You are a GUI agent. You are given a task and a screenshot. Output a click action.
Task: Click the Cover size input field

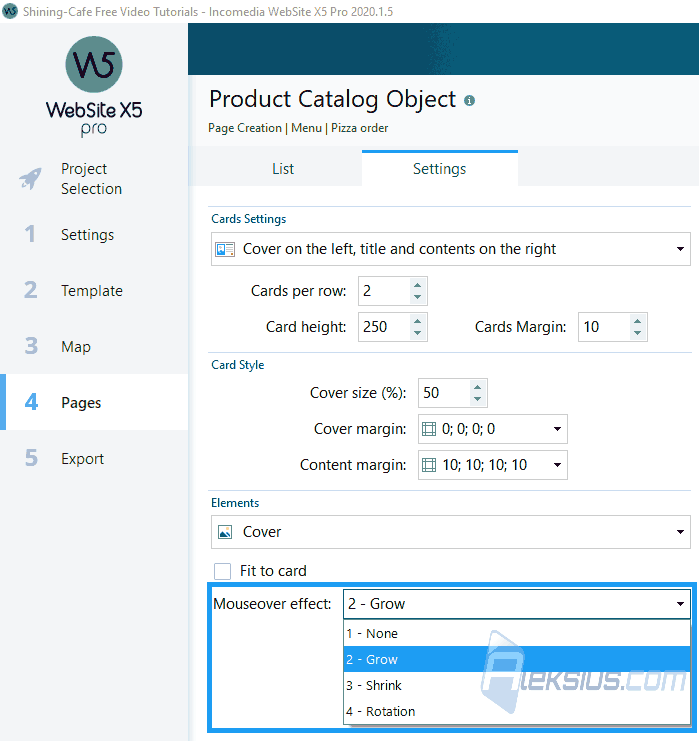(444, 393)
